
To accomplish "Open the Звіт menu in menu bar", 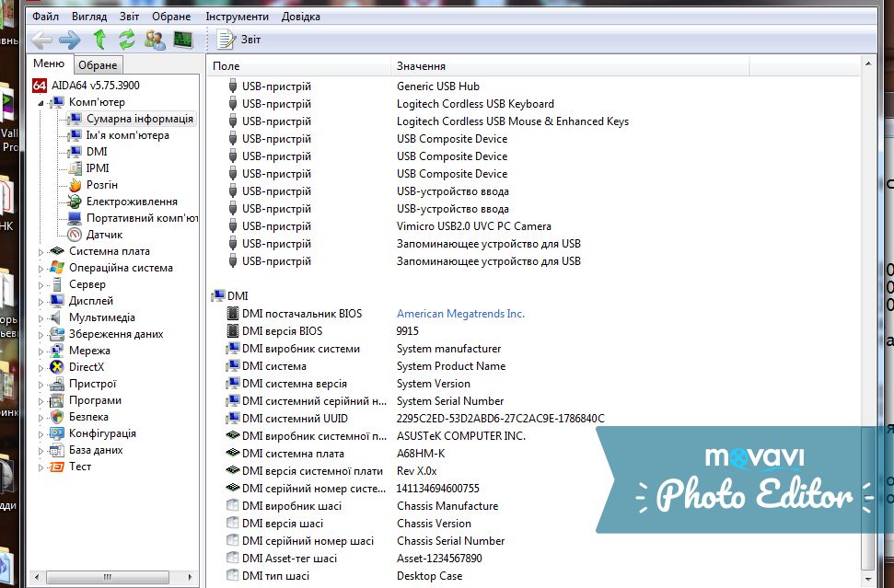I will 130,17.
